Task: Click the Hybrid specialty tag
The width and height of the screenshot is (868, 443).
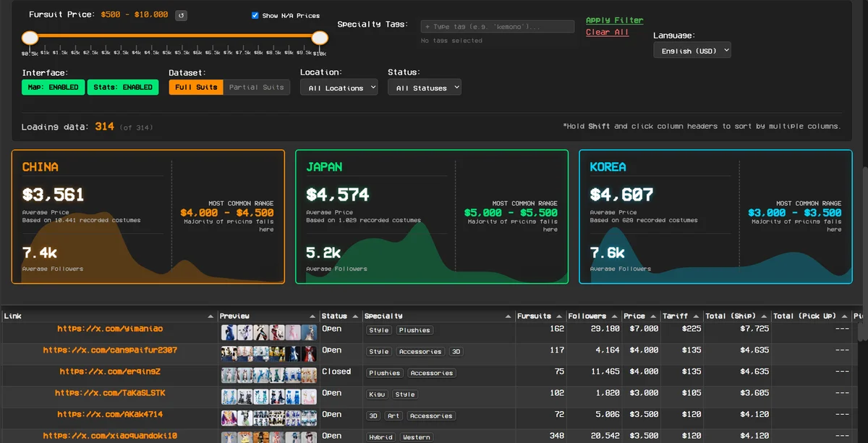Action: (x=381, y=437)
